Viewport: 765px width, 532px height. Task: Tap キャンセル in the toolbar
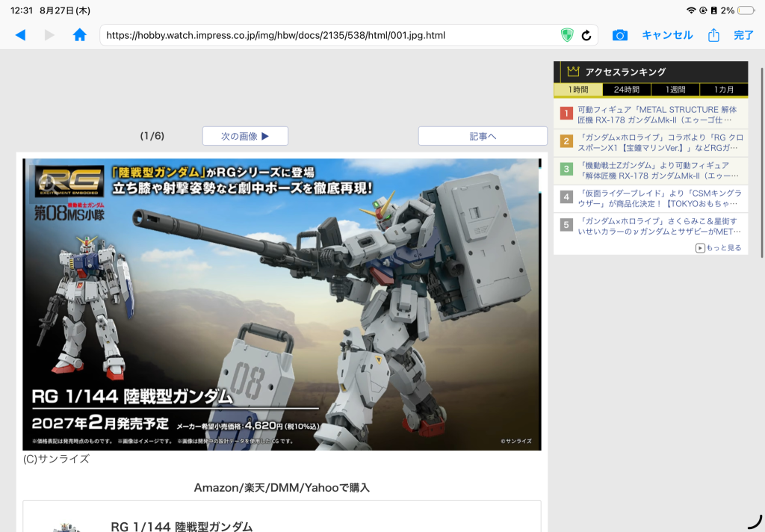coord(667,35)
